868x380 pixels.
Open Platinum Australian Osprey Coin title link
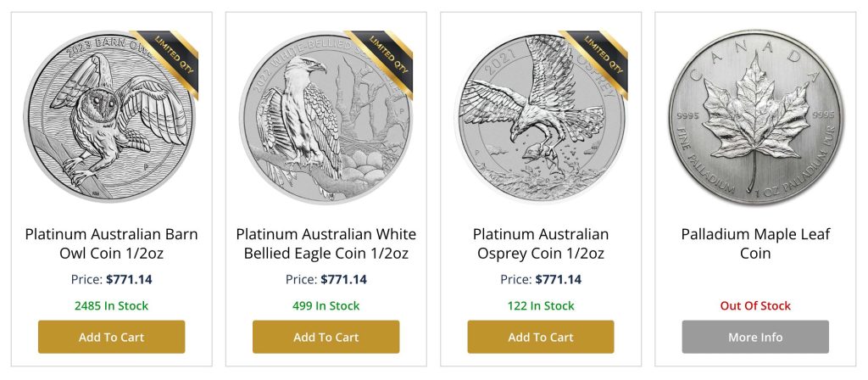(x=541, y=243)
